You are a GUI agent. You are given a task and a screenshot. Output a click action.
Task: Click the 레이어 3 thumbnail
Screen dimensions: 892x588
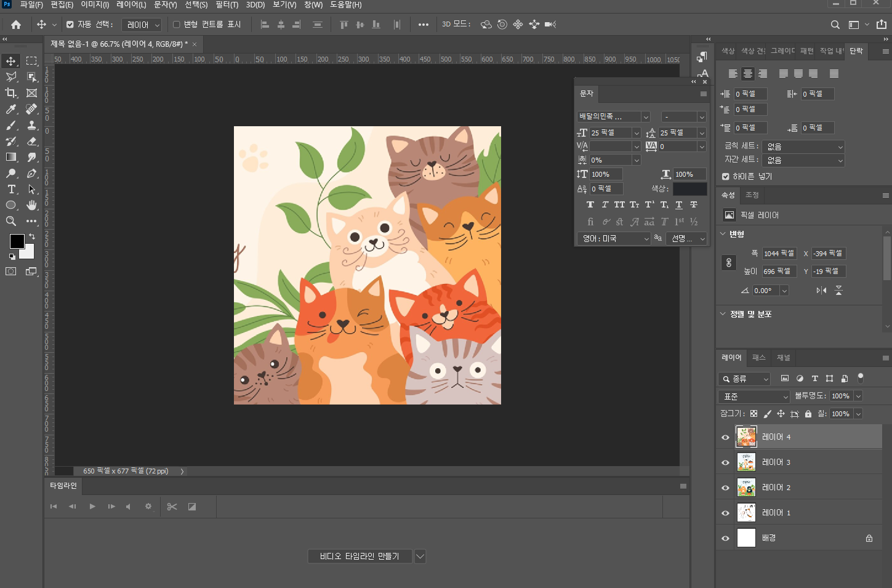(746, 463)
